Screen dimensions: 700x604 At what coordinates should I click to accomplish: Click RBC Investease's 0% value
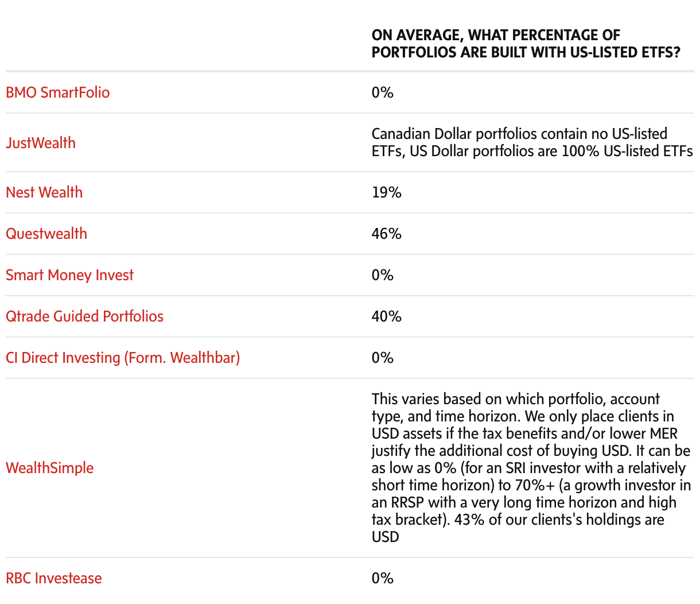pos(383,578)
